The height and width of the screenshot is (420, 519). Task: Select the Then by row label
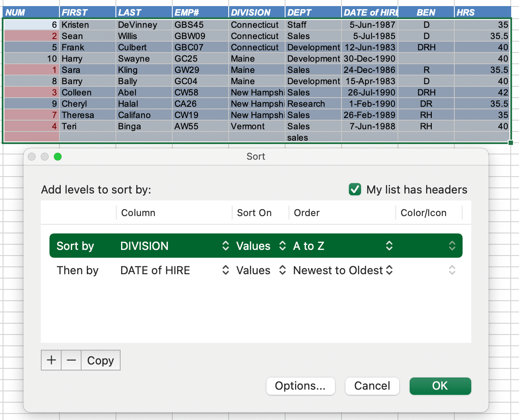(77, 270)
